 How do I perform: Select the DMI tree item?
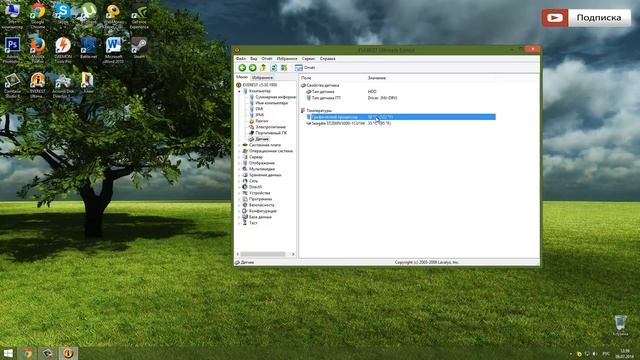[x=256, y=109]
